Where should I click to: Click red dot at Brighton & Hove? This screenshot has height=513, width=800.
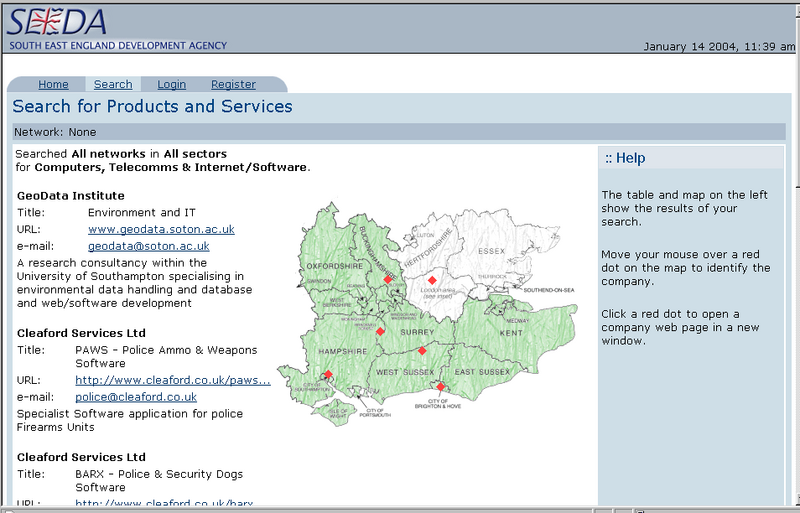point(440,386)
